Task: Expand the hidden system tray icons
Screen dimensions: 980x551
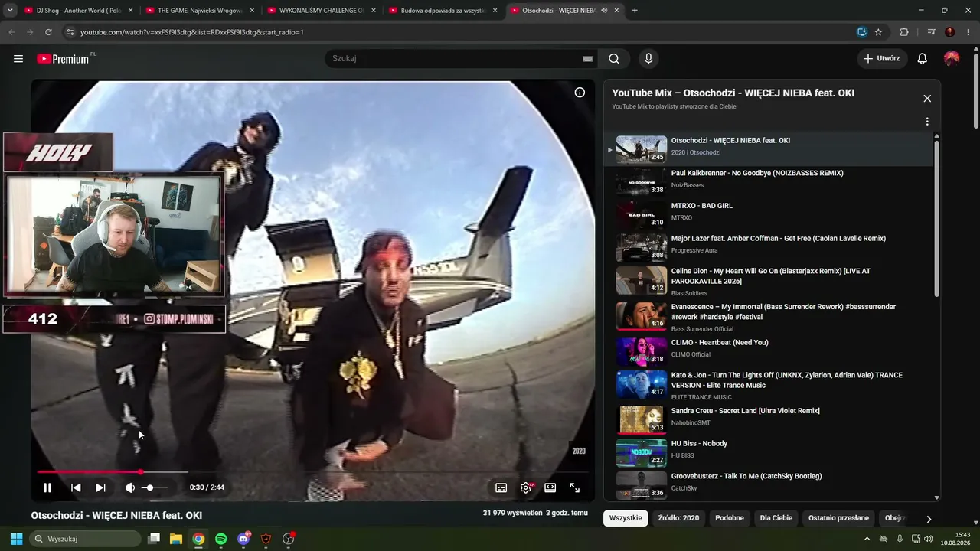Action: point(867,539)
